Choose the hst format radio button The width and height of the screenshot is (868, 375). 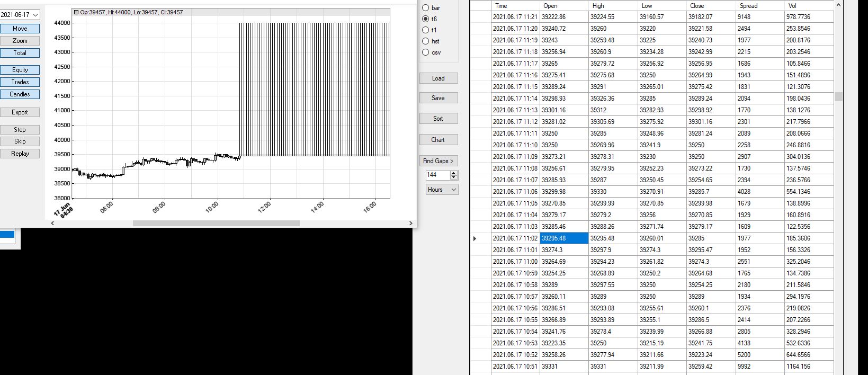(425, 41)
